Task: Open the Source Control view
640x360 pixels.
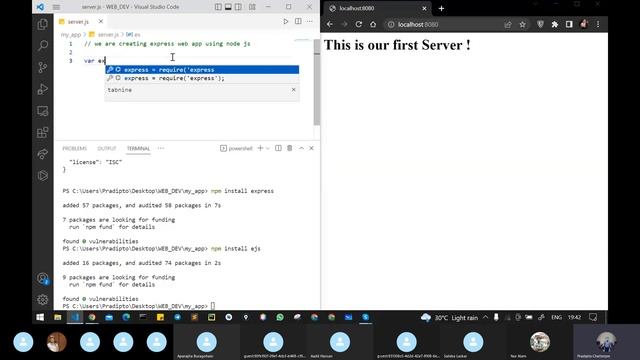Action: (42, 67)
